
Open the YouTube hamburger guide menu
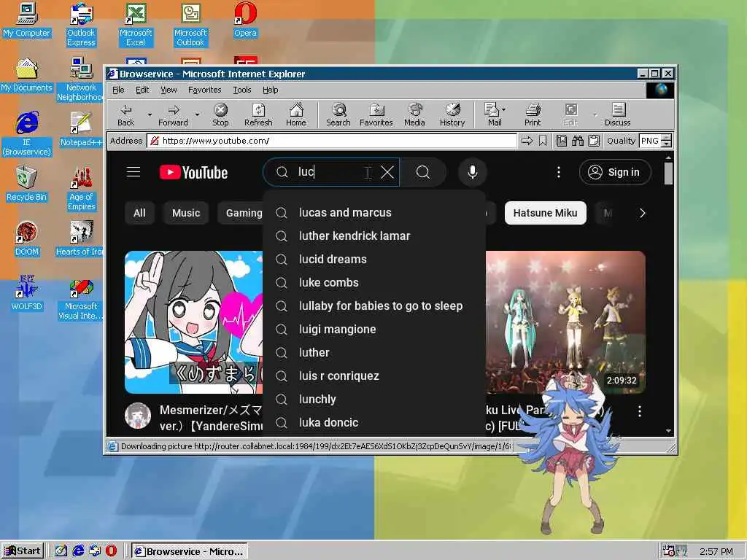133,172
